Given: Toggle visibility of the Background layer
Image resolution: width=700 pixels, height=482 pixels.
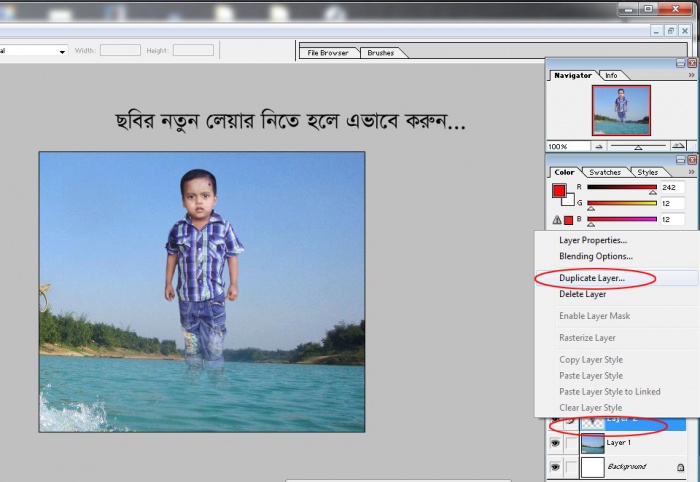Looking at the screenshot, I should [555, 467].
